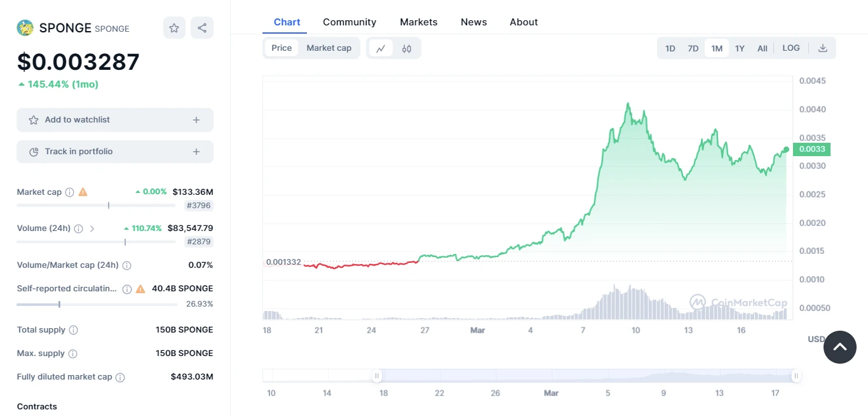The width and height of the screenshot is (868, 417).
Task: Click the 0.001332 baseline price label
Action: (x=283, y=262)
